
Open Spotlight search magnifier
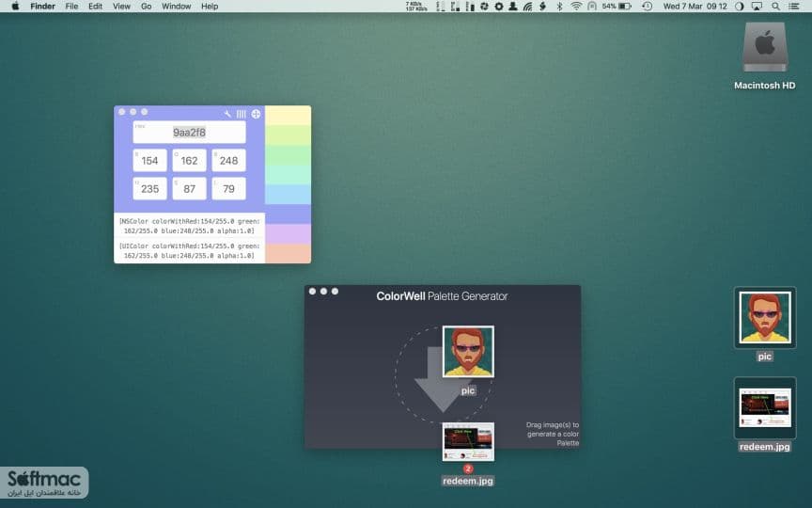point(775,7)
